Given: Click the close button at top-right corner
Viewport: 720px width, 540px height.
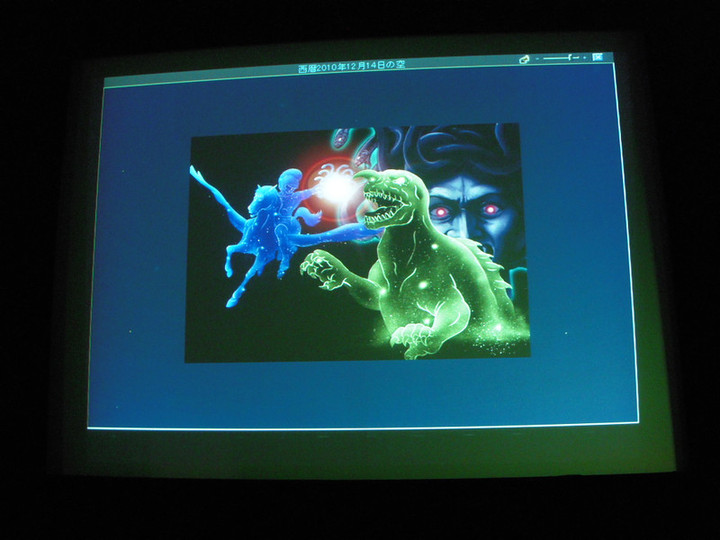Looking at the screenshot, I should pyautogui.click(x=597, y=57).
